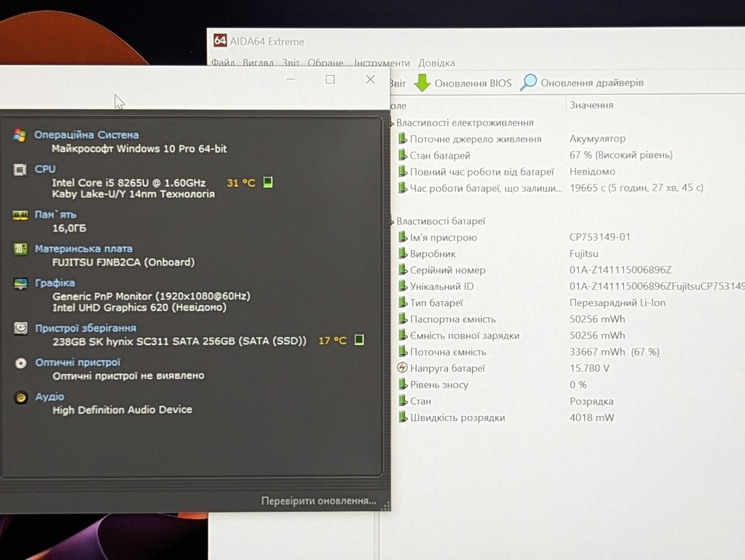
Task: Click the CPU chip icon
Action: tap(20, 169)
